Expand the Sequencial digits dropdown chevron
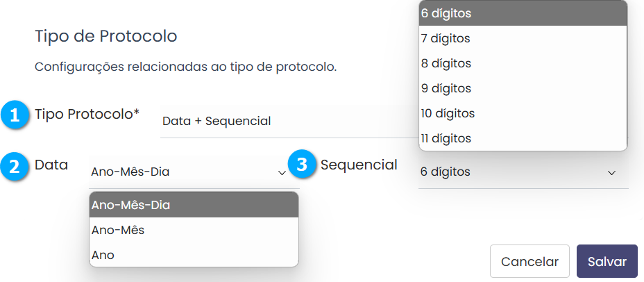The image size is (644, 282). (612, 172)
